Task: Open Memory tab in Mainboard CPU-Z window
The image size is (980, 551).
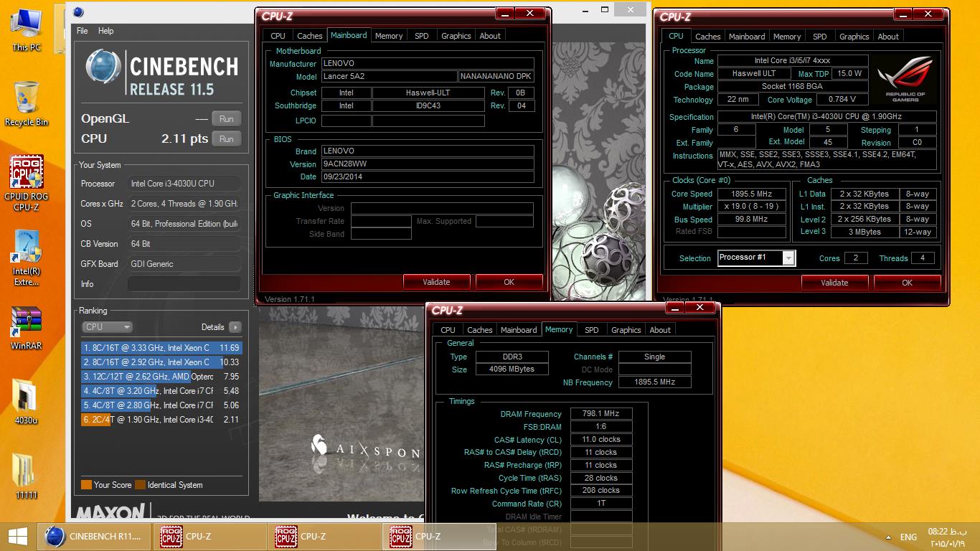Action: [x=389, y=36]
